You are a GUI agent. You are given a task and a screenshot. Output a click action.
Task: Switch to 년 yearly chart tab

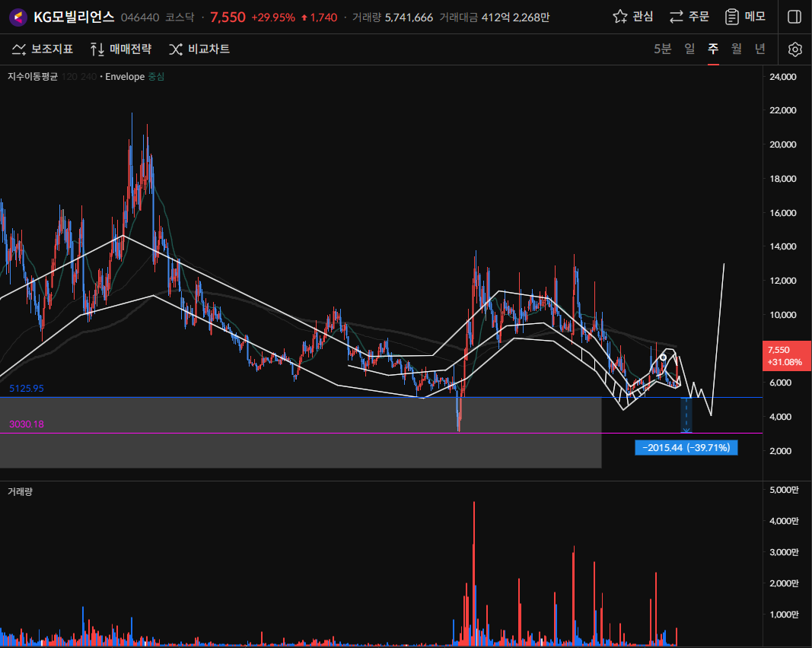tap(759, 49)
